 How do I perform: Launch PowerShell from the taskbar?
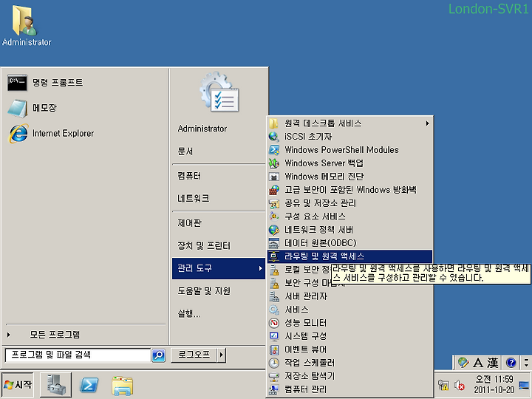89,385
